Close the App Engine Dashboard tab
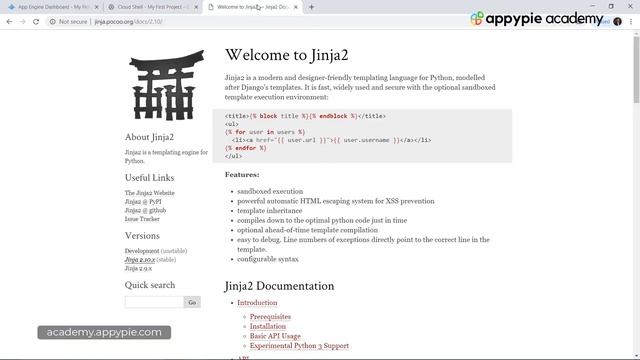The width and height of the screenshot is (640, 360). (x=97, y=7)
